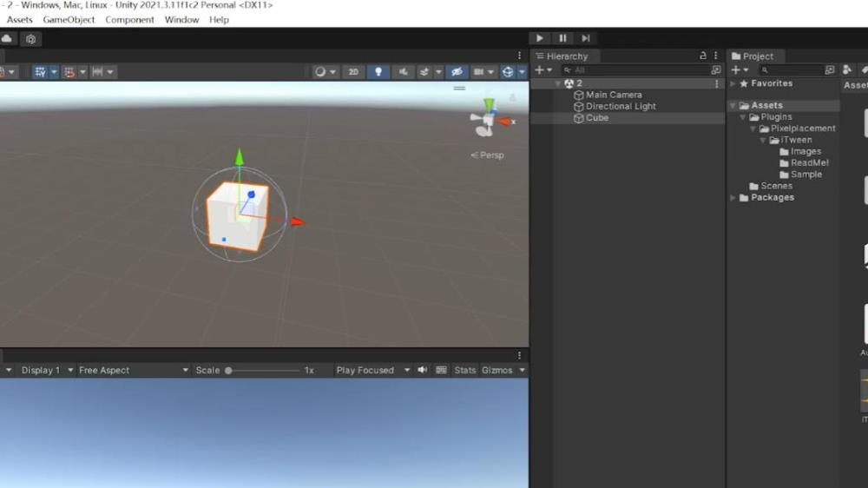
Task: Click the Pause button in the toolbar
Action: tap(562, 38)
